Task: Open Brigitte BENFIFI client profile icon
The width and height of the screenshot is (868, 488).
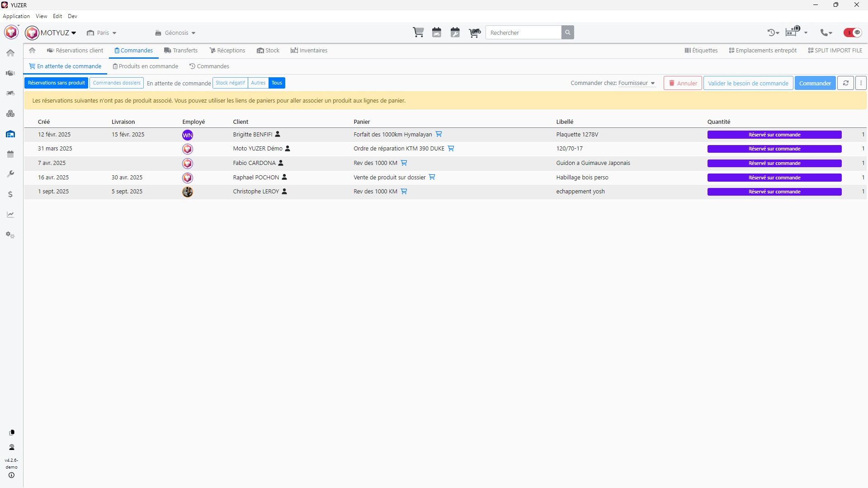Action: 278,134
